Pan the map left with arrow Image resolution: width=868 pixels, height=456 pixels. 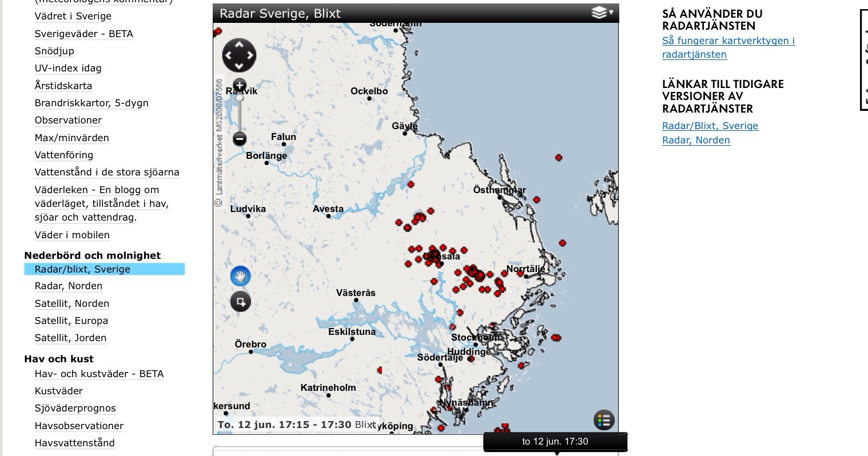[x=228, y=56]
